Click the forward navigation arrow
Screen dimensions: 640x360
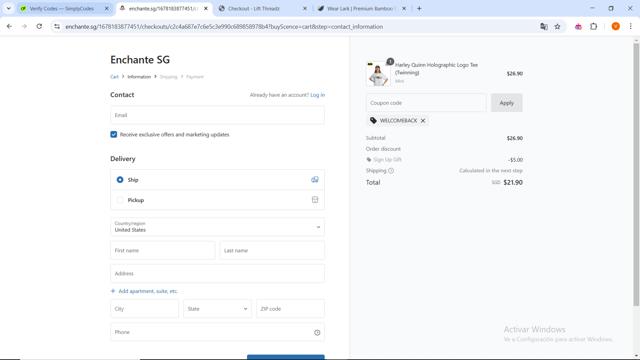(x=24, y=27)
